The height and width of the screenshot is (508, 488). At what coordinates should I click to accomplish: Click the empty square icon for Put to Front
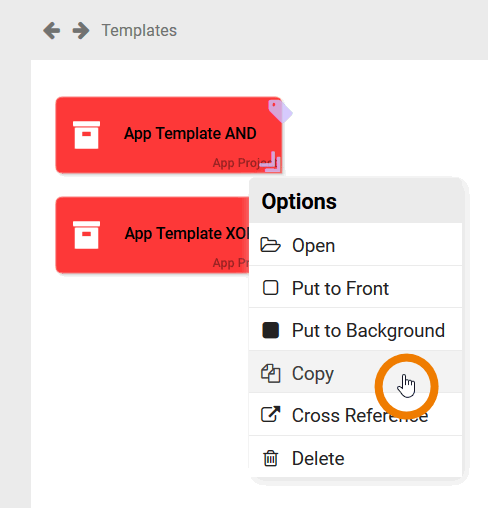tap(270, 288)
